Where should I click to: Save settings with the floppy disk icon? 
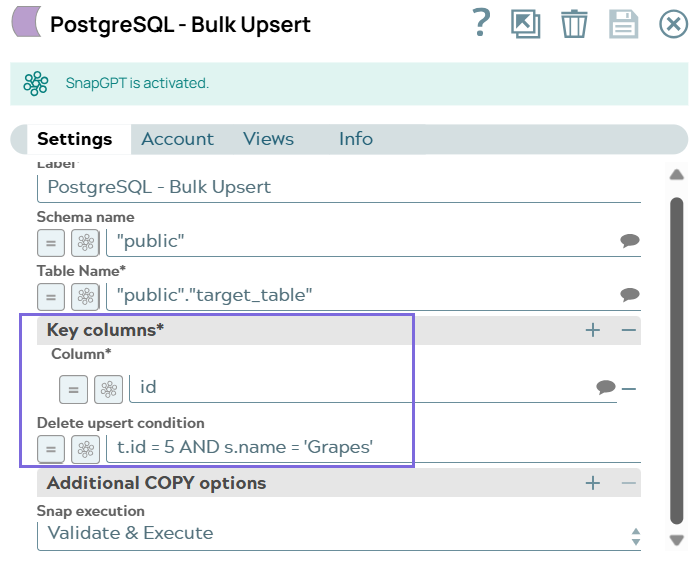[624, 24]
